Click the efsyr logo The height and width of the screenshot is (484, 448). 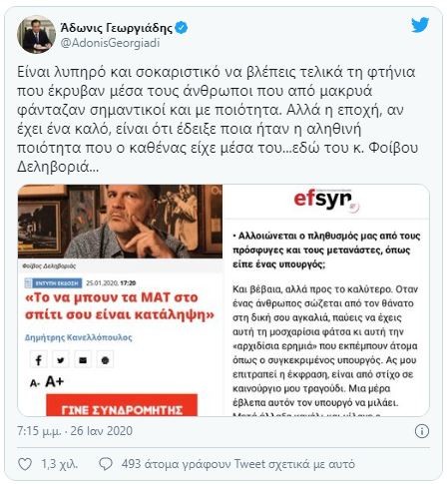pyautogui.click(x=325, y=200)
